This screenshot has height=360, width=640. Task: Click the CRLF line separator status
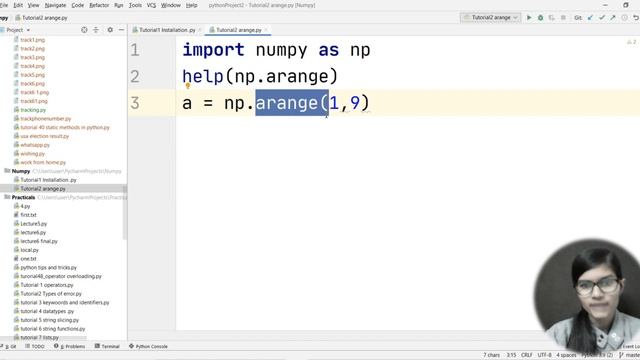[x=527, y=355]
